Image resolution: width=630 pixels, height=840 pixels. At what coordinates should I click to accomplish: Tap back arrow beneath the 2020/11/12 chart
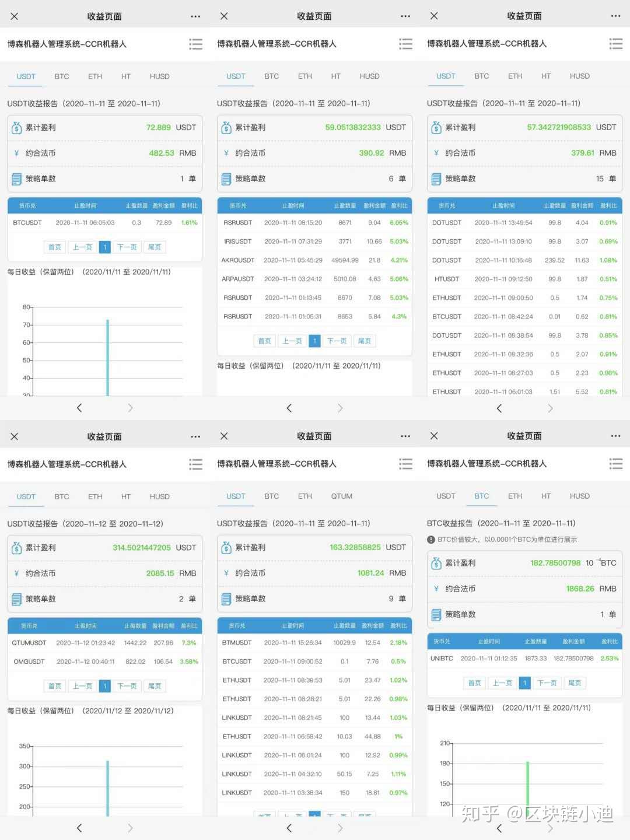tap(79, 828)
